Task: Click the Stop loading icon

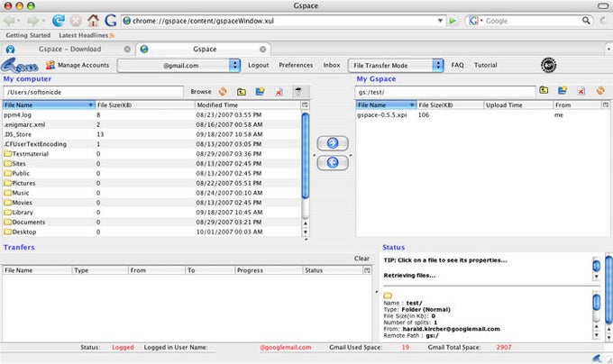Action: click(x=76, y=21)
